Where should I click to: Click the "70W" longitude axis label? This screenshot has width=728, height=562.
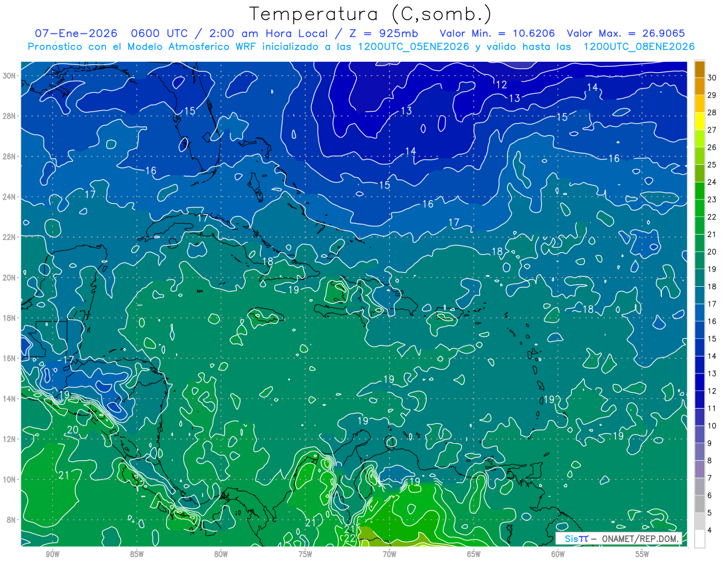pyautogui.click(x=389, y=554)
